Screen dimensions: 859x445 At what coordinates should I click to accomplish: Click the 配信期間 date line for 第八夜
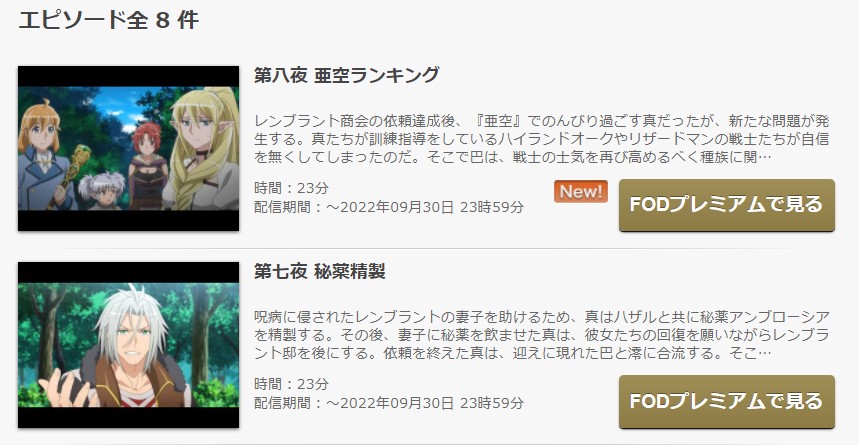389,207
